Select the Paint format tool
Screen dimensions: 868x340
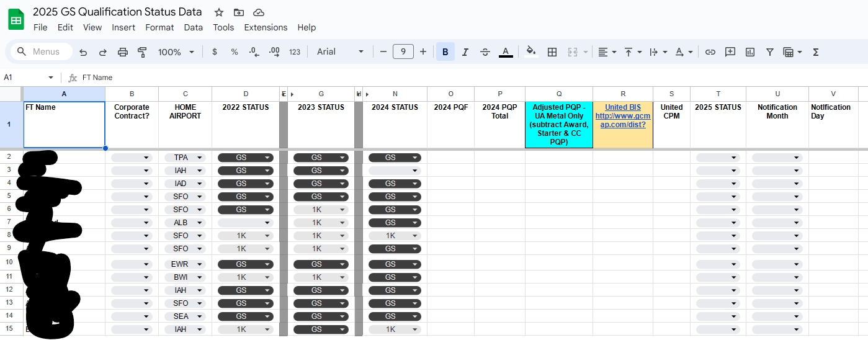[x=142, y=52]
